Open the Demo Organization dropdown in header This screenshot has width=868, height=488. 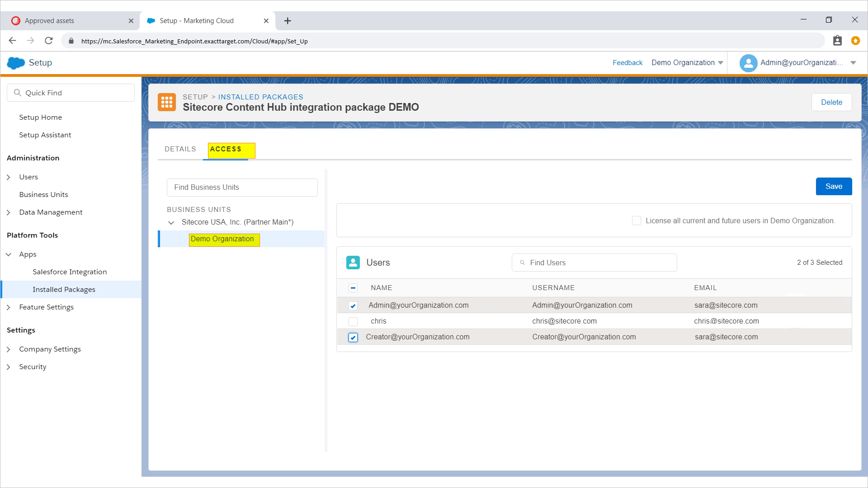tap(687, 63)
